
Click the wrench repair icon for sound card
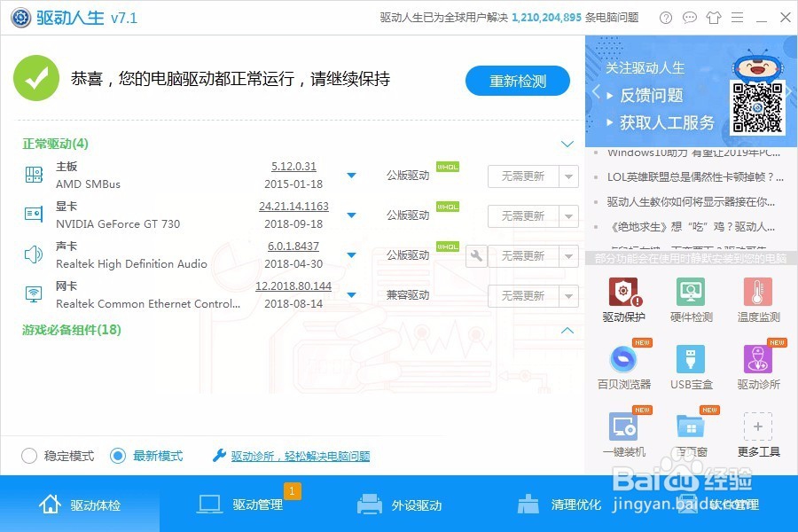(476, 255)
